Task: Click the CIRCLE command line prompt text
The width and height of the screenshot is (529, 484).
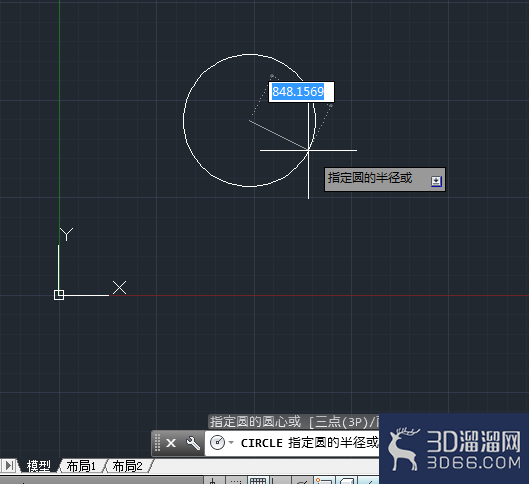Action: click(309, 443)
